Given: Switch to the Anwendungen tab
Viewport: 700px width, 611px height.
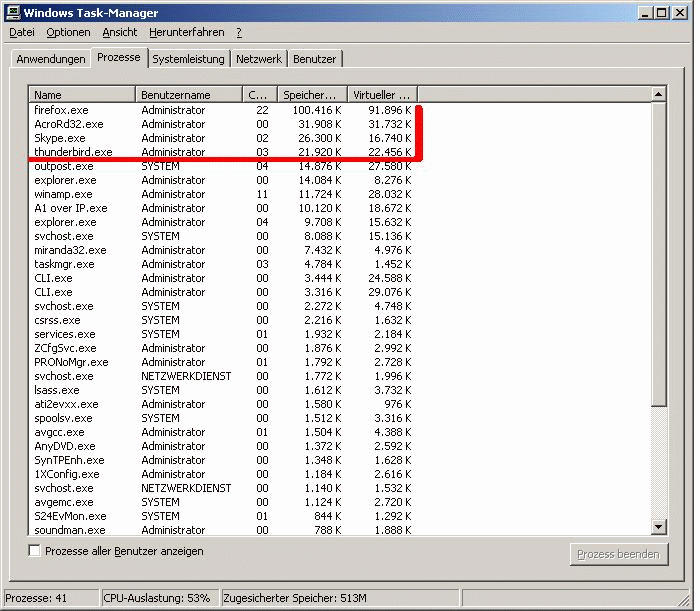Looking at the screenshot, I should pos(51,59).
